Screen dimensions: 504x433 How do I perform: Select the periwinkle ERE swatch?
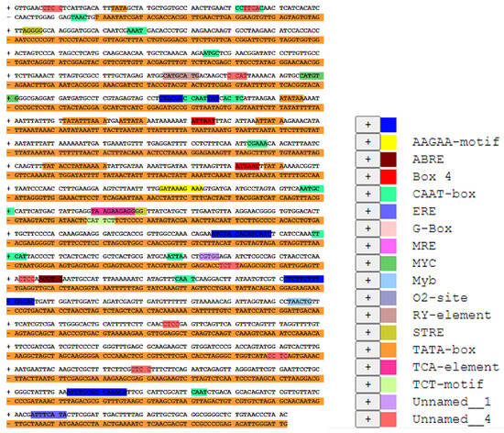(389, 212)
